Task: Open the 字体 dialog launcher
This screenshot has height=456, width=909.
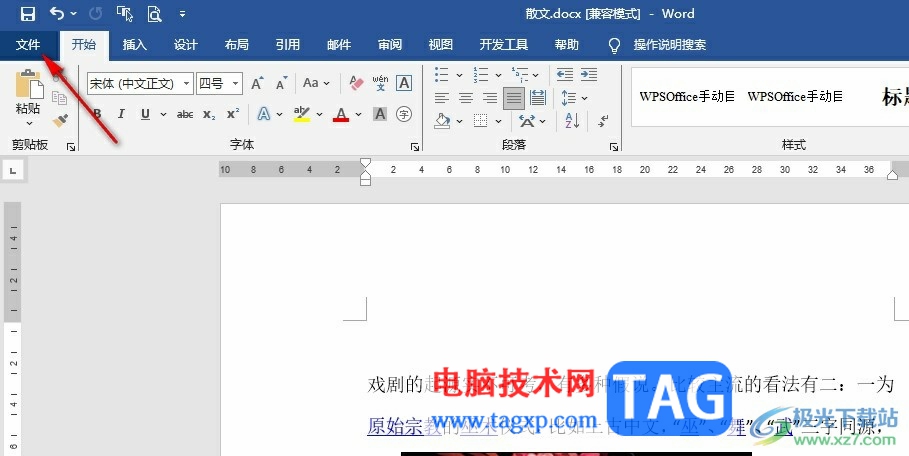Action: (415, 147)
